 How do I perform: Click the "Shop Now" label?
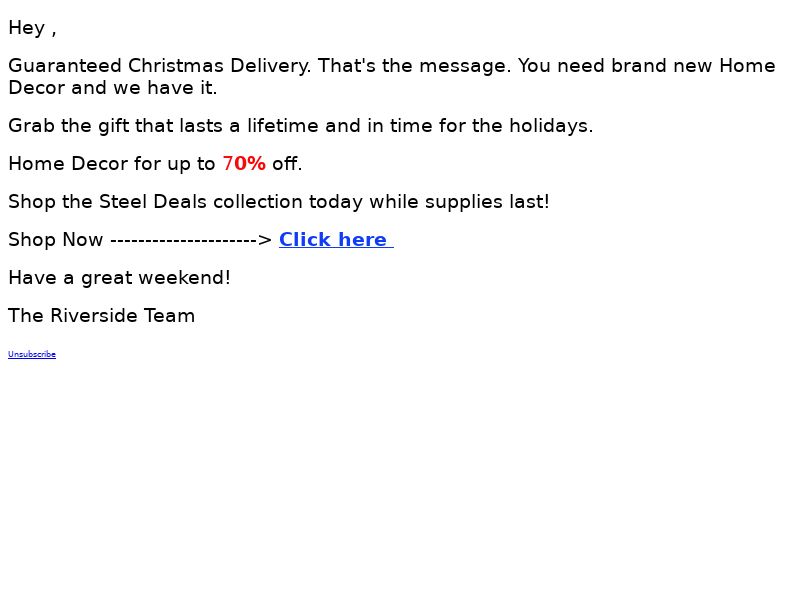pyautogui.click(x=56, y=240)
